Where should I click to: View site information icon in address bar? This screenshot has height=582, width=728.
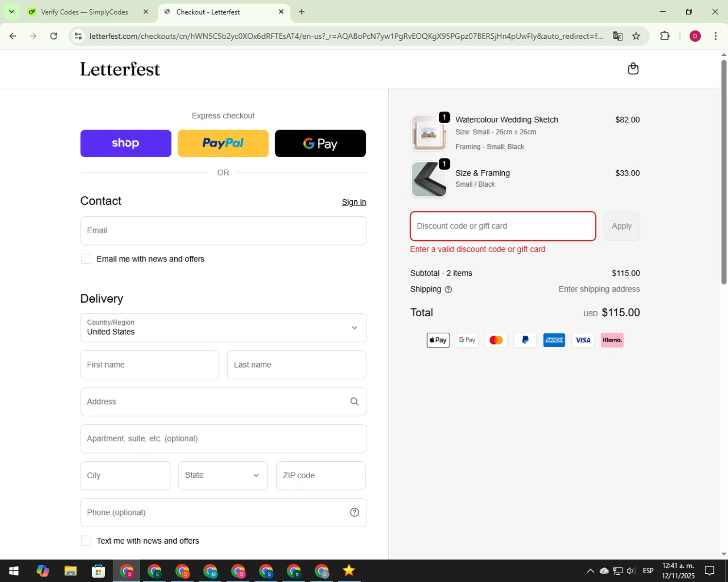pos(78,36)
